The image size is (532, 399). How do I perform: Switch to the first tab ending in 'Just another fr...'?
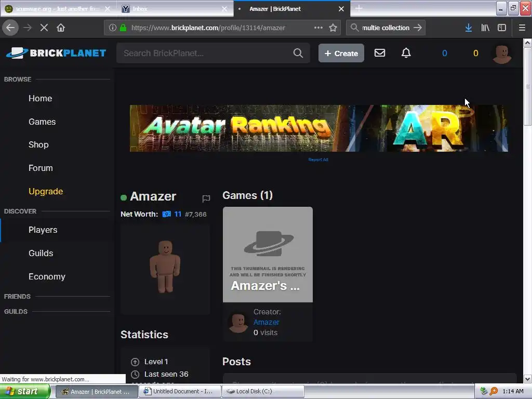58,9
